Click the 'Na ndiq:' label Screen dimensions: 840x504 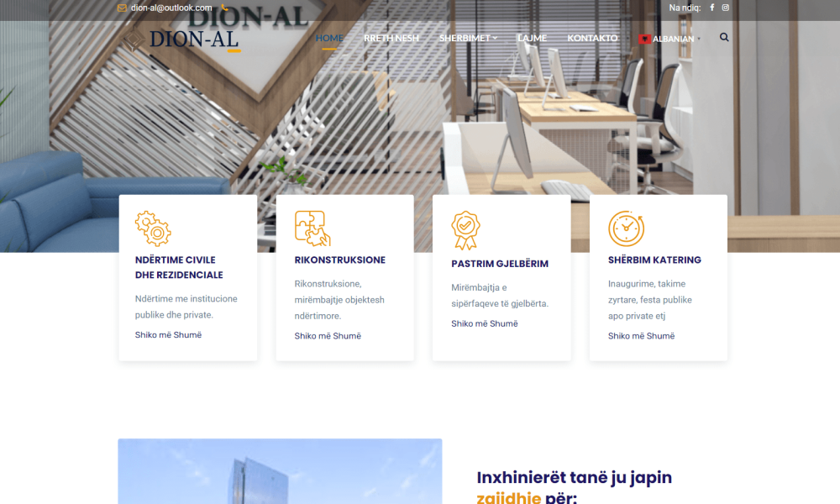(685, 8)
